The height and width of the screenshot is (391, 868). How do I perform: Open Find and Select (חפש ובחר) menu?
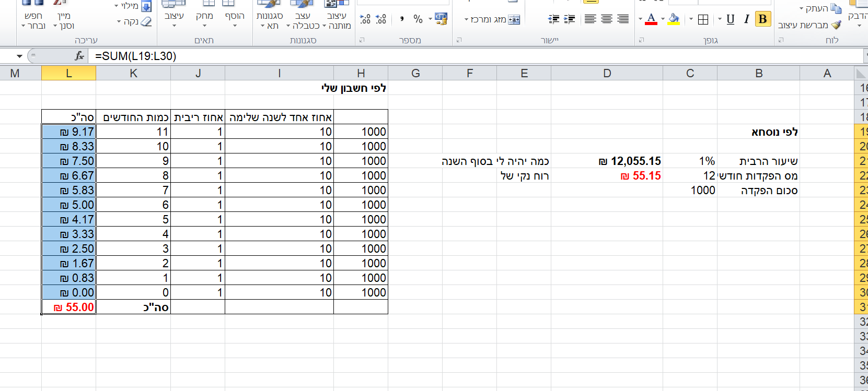33,15
